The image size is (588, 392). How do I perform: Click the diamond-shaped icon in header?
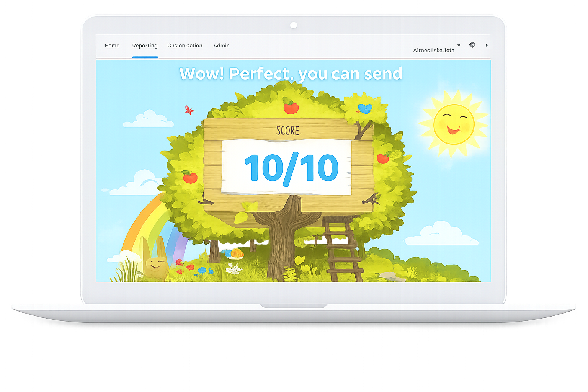(x=472, y=45)
